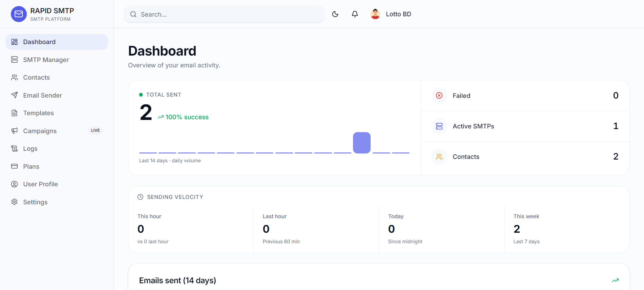The width and height of the screenshot is (644, 290).
Task: Click the green trend icon beside Emails sent
Action: click(615, 280)
